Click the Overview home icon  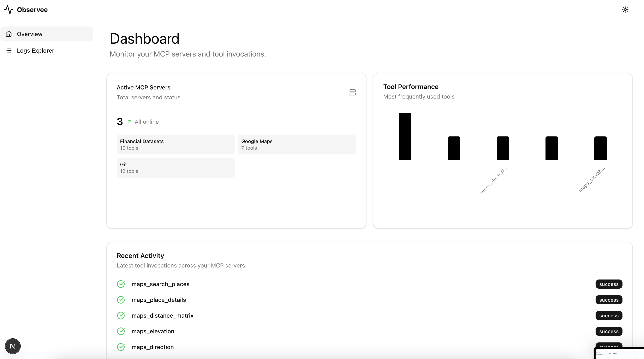pos(9,34)
